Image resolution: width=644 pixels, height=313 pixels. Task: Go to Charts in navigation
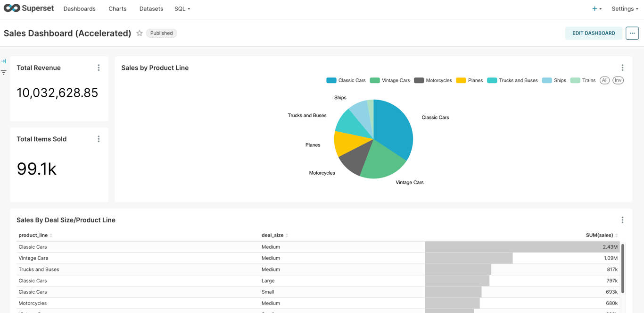[x=117, y=9]
